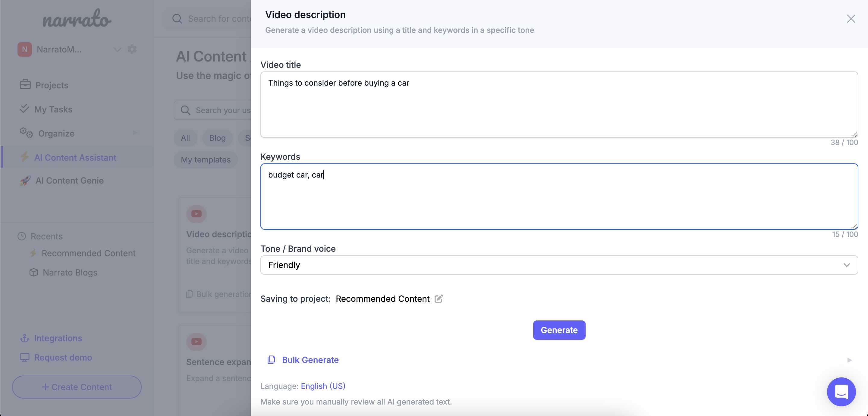
Task: Go to Projects in sidebar
Action: [52, 85]
